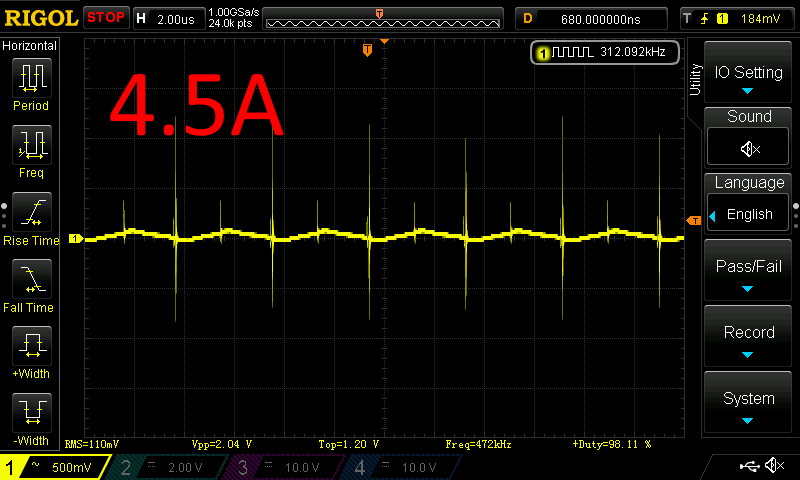Click the rising edge trigger icon
Image resolution: width=800 pixels, height=480 pixels.
[x=705, y=19]
